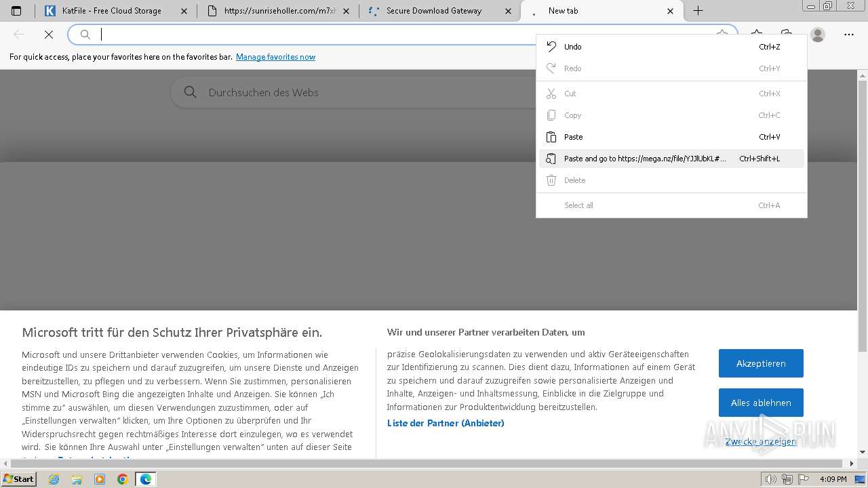Switch to the Secure Download Gateway tab
The height and width of the screenshot is (488, 868).
pyautogui.click(x=440, y=11)
